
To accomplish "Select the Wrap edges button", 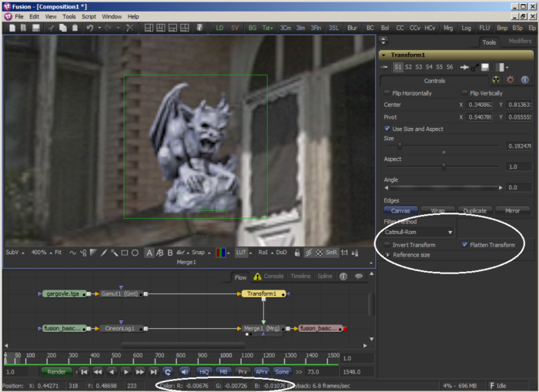I will point(438,210).
